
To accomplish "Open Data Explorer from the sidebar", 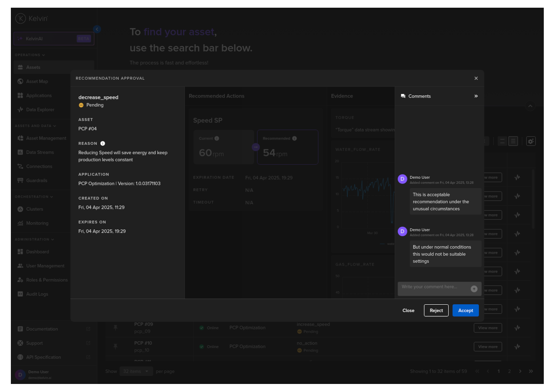I will [40, 110].
